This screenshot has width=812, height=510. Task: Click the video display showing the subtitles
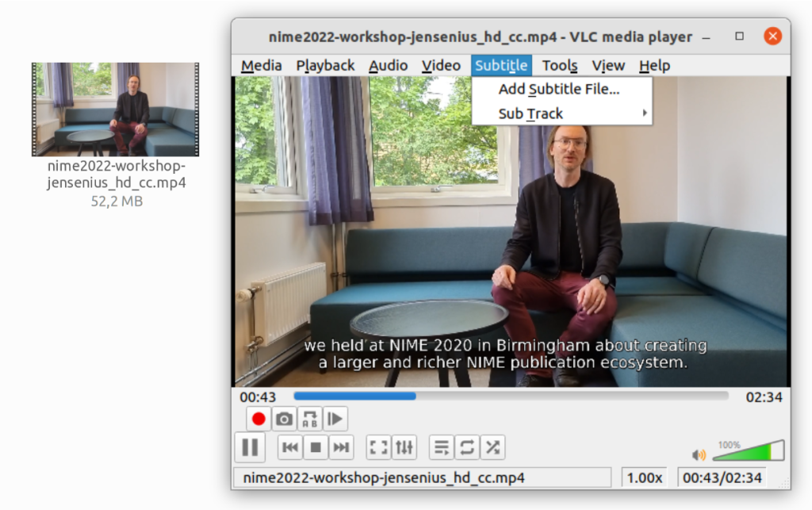point(511,232)
